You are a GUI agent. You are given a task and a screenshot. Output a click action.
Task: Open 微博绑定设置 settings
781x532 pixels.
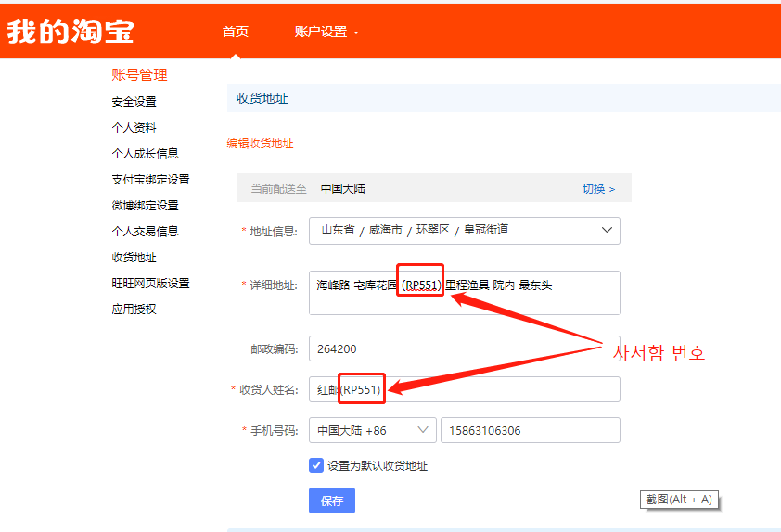pos(145,206)
